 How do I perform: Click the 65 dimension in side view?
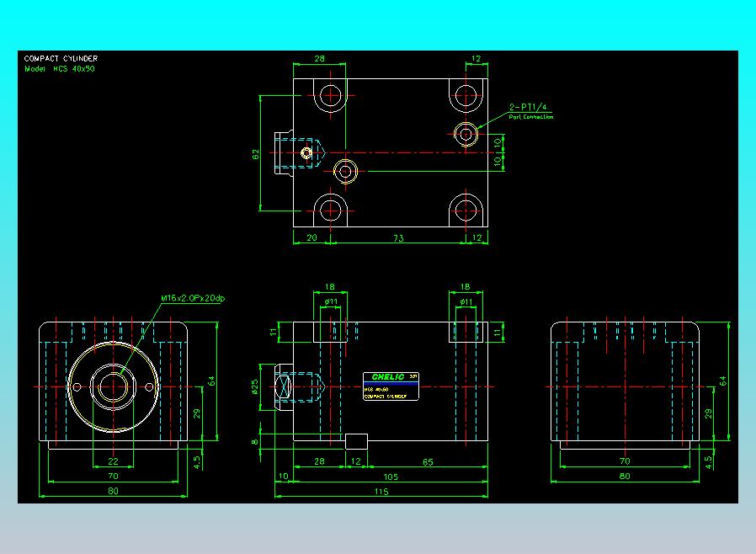pos(428,462)
